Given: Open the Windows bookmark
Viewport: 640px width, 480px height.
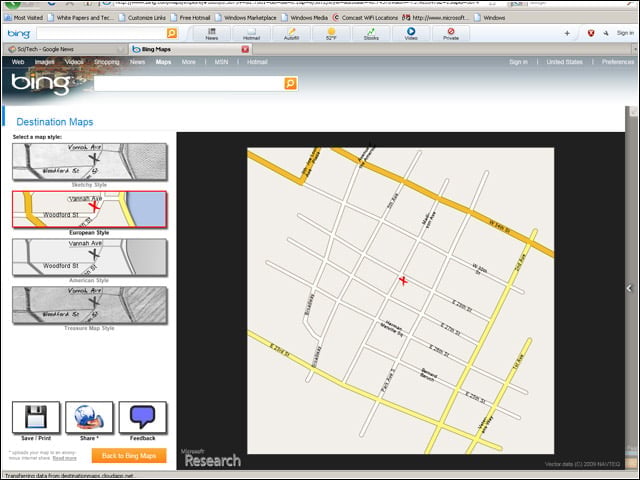Looking at the screenshot, I should point(490,18).
